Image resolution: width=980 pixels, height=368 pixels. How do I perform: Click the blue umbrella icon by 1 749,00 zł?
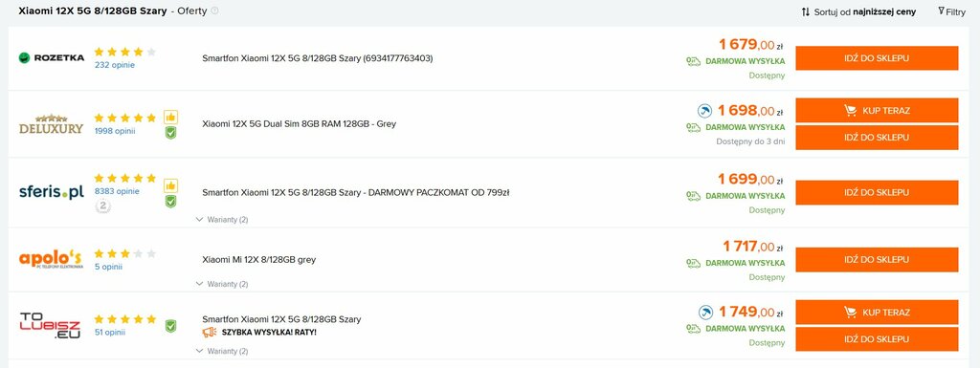[x=704, y=313]
